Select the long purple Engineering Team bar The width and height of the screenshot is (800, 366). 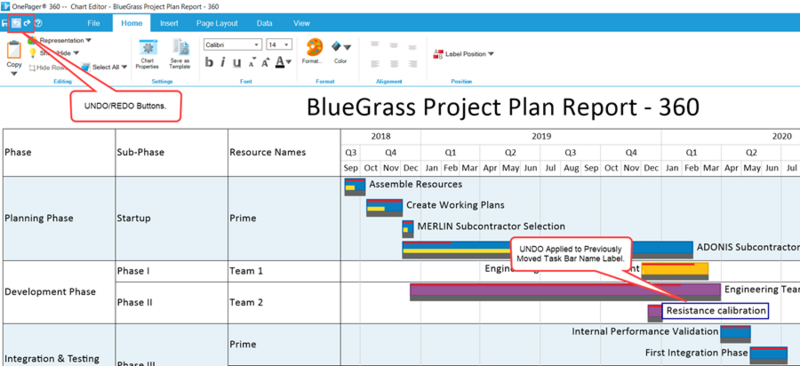(565, 292)
